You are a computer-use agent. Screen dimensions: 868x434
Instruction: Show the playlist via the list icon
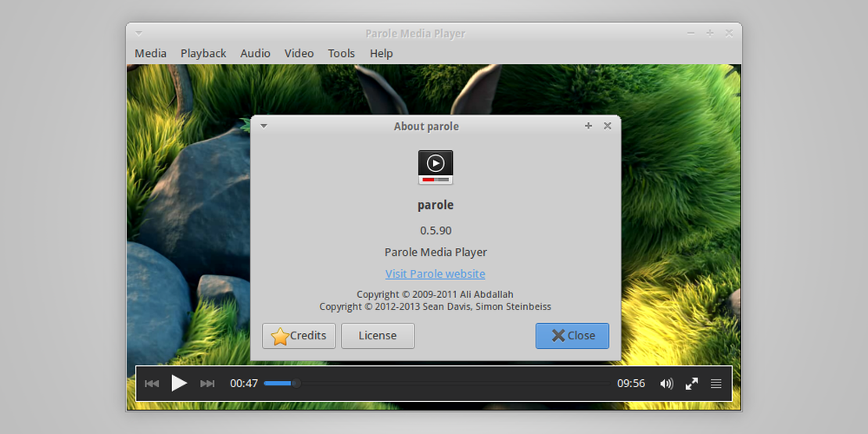(716, 383)
